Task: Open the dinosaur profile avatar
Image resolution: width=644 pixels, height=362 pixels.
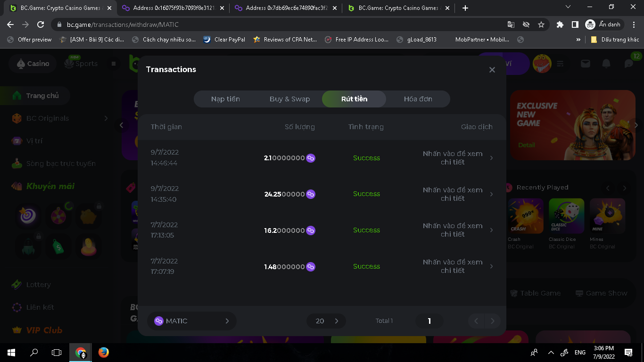Action: pos(542,64)
